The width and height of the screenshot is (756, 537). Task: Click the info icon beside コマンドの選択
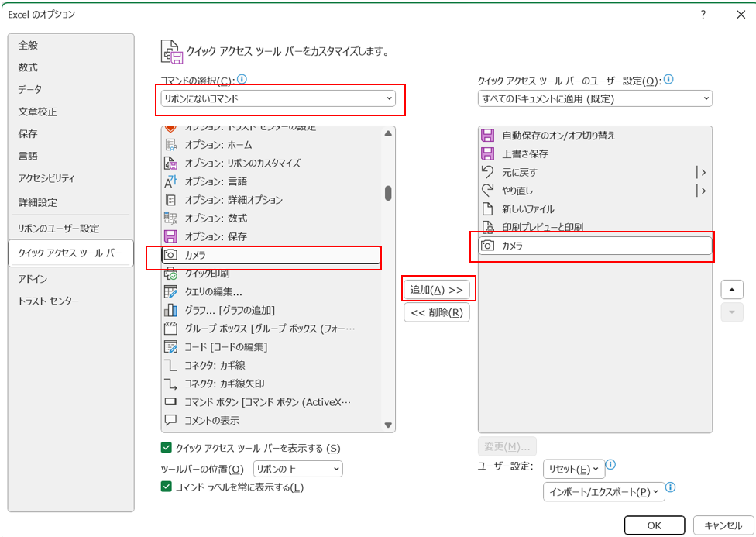(x=242, y=79)
